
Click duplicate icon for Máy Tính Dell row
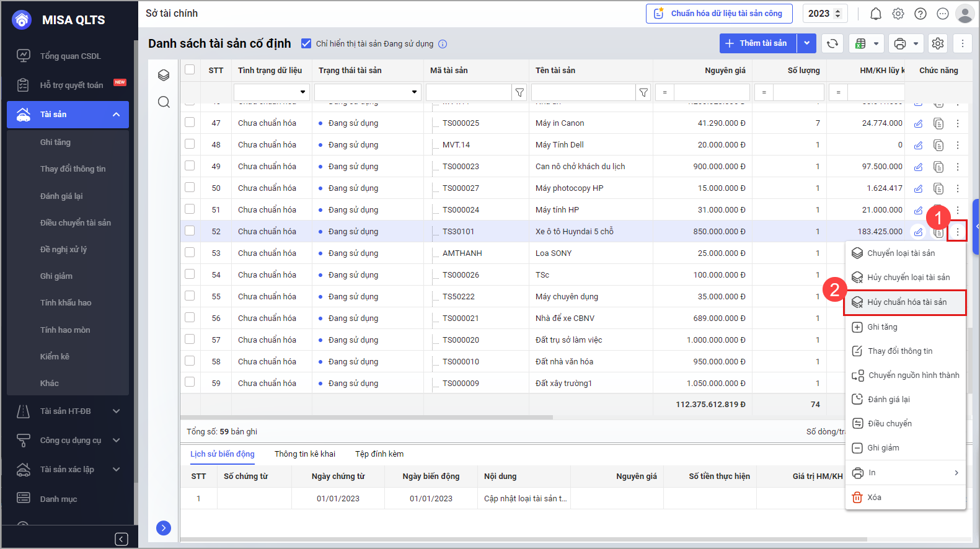938,145
